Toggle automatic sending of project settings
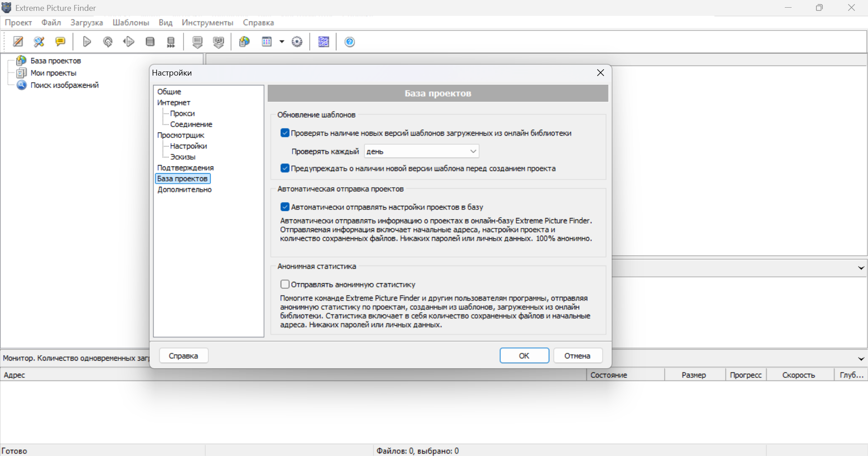Image resolution: width=868 pixels, height=456 pixels. point(285,207)
